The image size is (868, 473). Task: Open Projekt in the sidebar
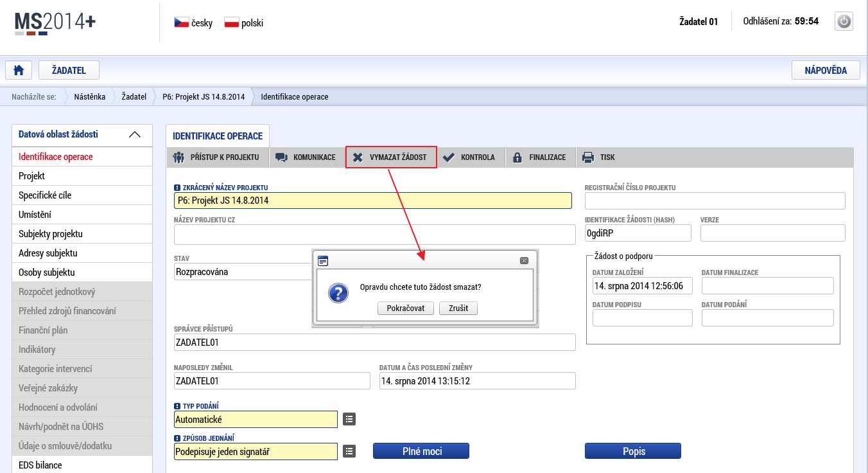point(82,176)
